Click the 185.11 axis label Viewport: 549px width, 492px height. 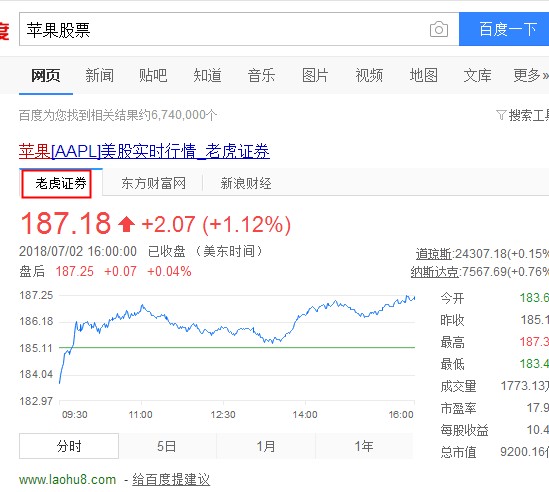[36, 348]
